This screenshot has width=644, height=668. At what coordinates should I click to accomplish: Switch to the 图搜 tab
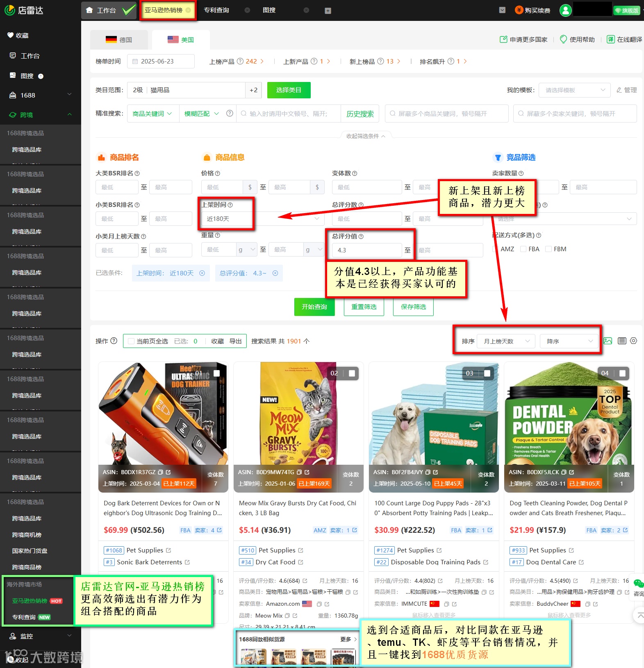click(x=269, y=10)
